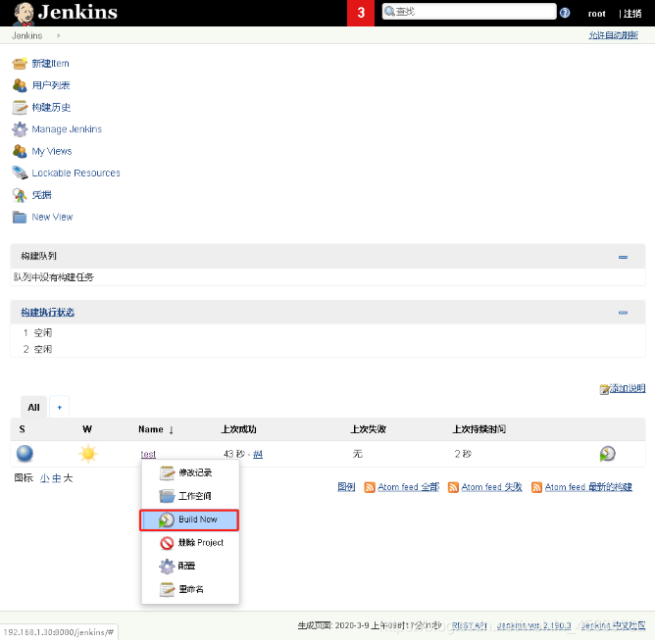This screenshot has height=644, width=655.
Task: Choose 重命名 in the context menu
Action: (x=190, y=590)
